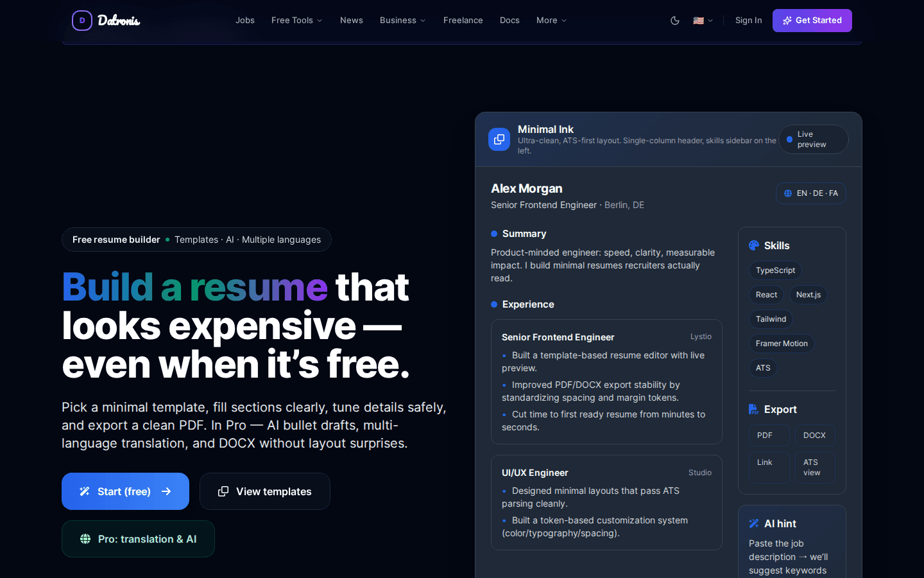
Task: Click the Dabronis logo icon
Action: tap(82, 21)
